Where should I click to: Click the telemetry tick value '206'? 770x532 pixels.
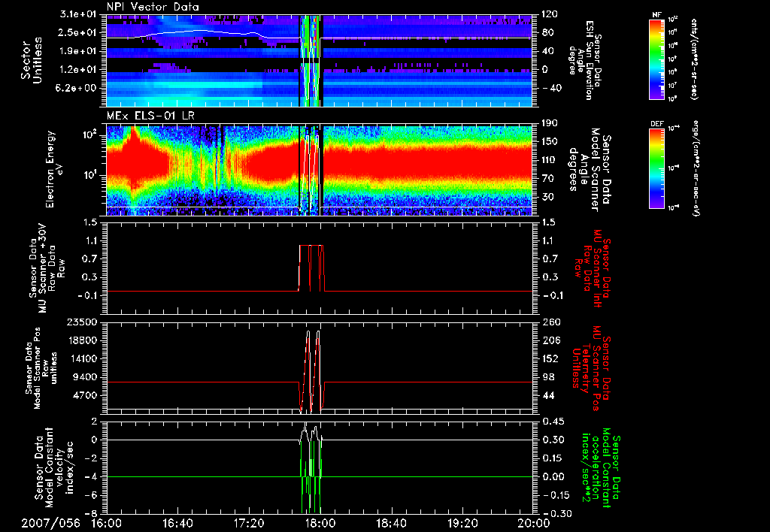pyautogui.click(x=550, y=340)
